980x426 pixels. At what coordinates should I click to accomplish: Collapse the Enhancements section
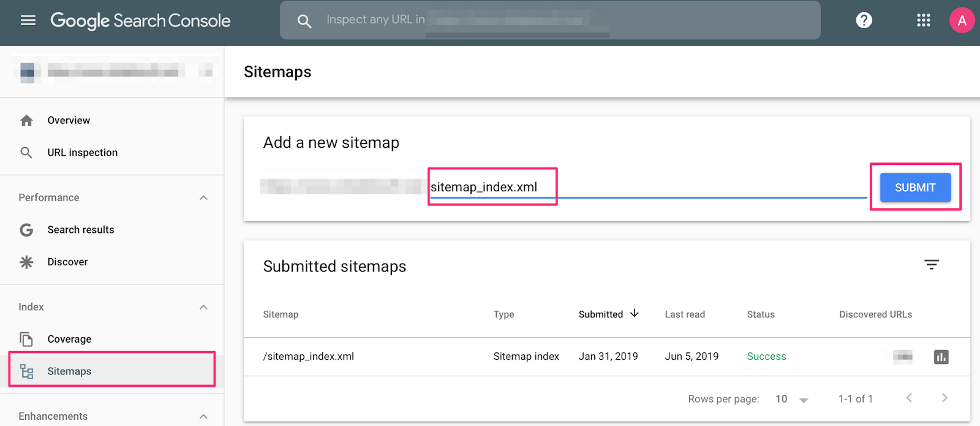203,416
